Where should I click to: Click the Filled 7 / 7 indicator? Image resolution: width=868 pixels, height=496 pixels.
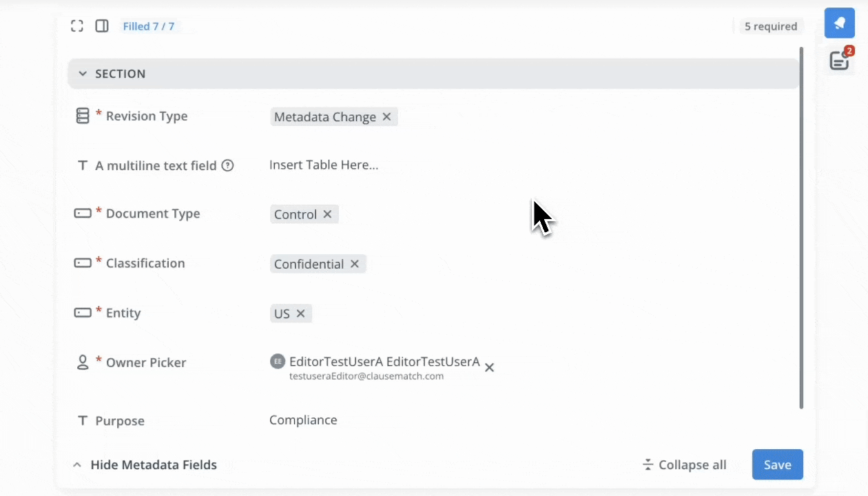pyautogui.click(x=149, y=26)
